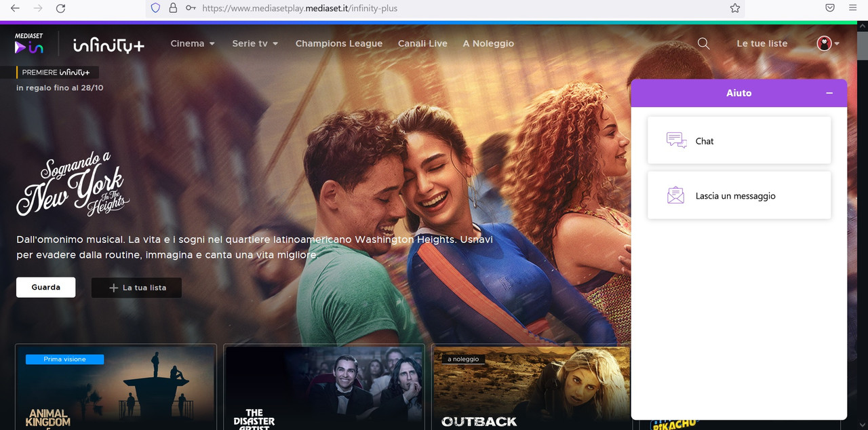The height and width of the screenshot is (430, 868).
Task: Open the Firefox hamburger menu
Action: click(x=853, y=8)
